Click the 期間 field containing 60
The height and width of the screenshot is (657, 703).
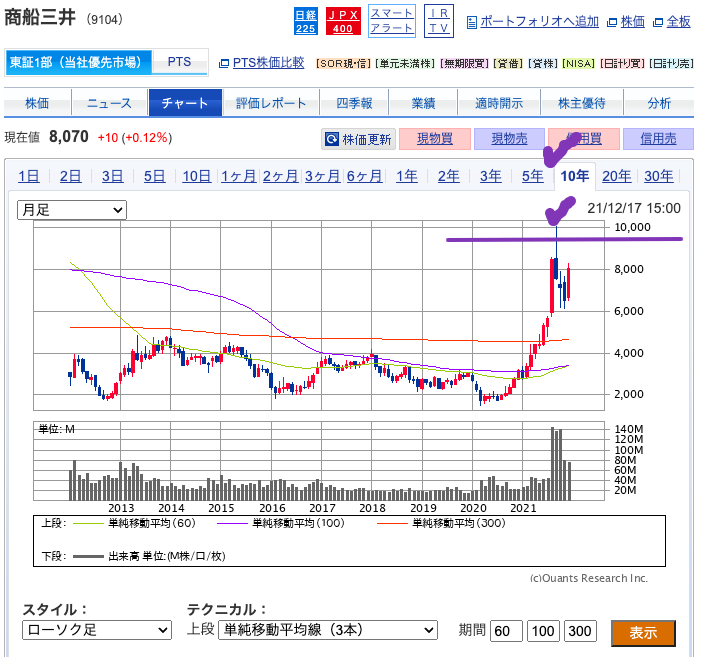click(507, 631)
